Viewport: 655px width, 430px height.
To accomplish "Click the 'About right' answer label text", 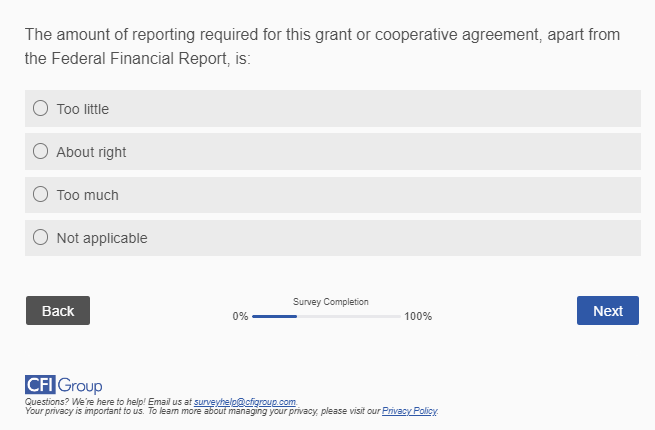I will [91, 153].
